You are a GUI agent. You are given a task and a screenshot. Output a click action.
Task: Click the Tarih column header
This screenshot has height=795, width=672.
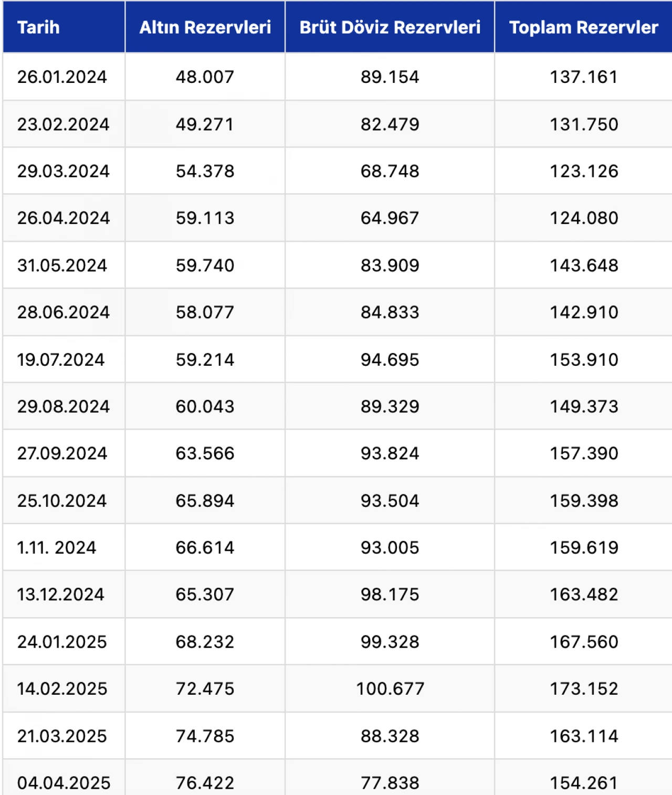38,27
